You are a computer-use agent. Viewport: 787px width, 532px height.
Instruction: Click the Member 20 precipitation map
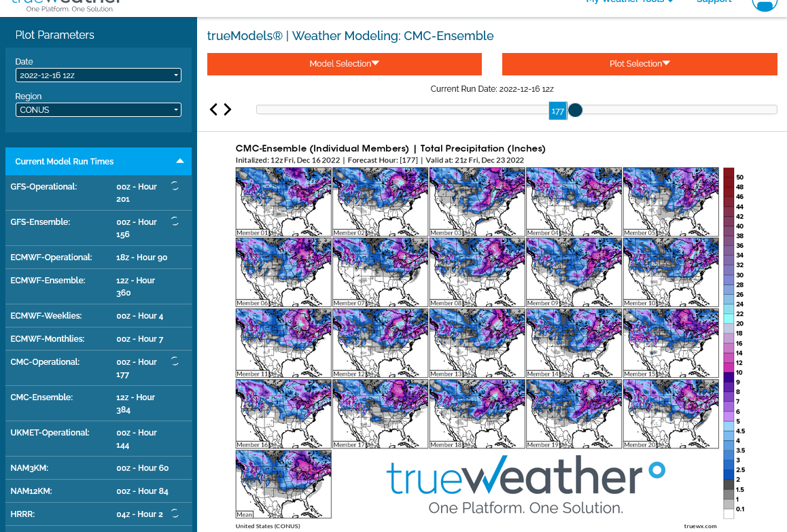click(671, 414)
